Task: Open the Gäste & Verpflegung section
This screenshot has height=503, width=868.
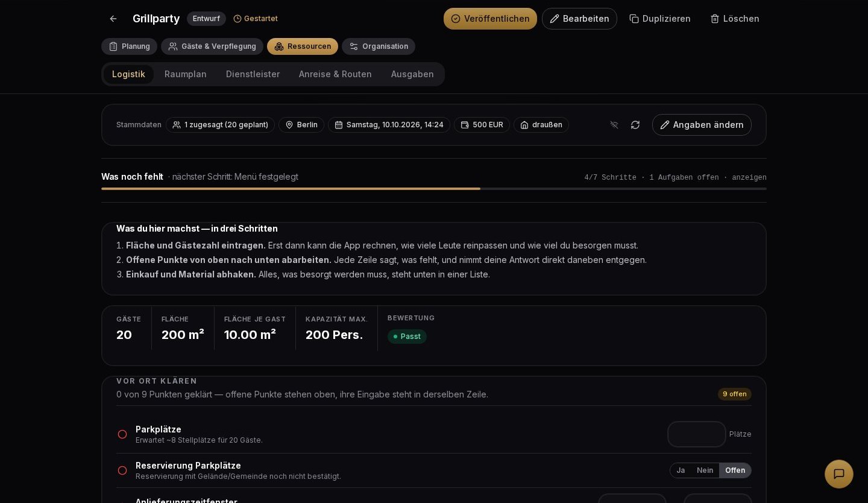Action: coord(212,46)
